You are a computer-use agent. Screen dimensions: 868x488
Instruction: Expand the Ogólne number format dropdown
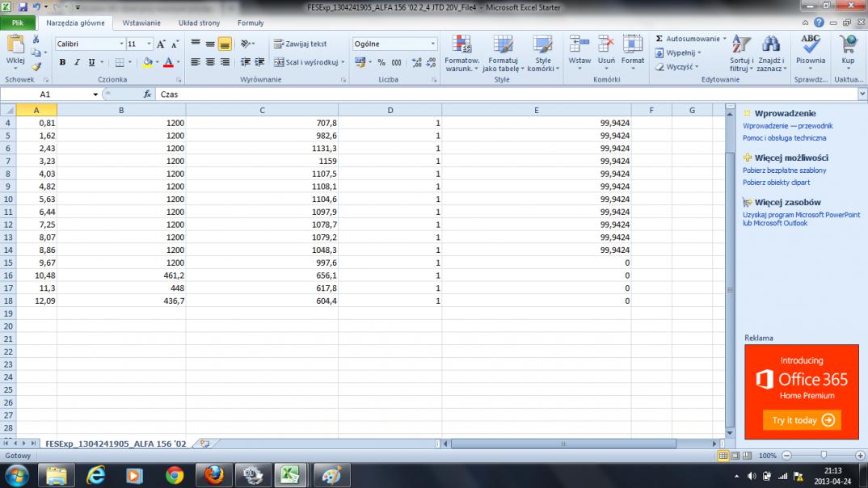433,44
